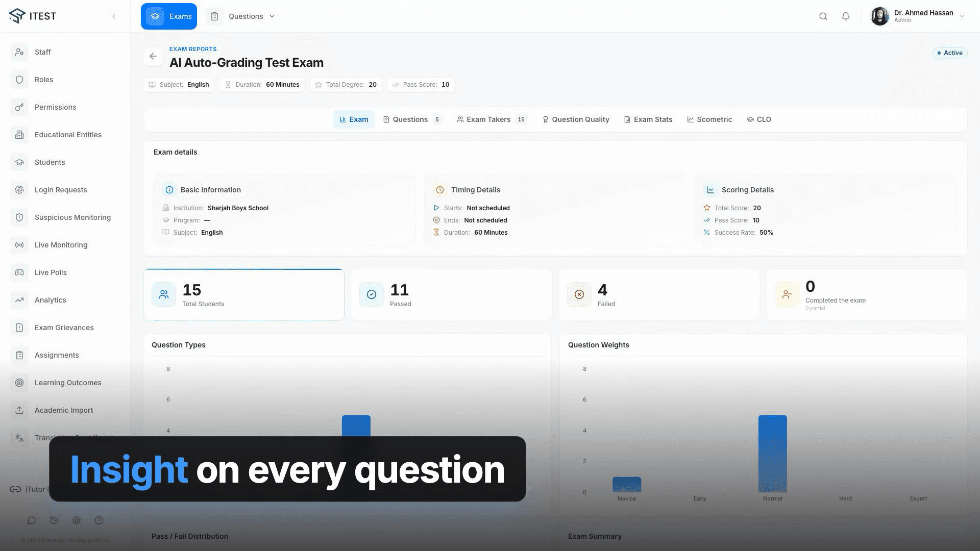Open the help question mark icon
Image resolution: width=980 pixels, height=551 pixels.
point(99,520)
